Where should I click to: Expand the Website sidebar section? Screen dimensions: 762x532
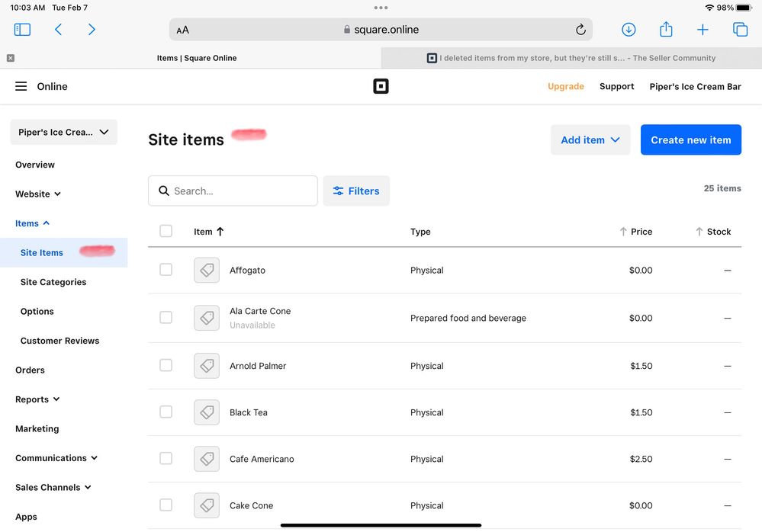pyautogui.click(x=38, y=194)
